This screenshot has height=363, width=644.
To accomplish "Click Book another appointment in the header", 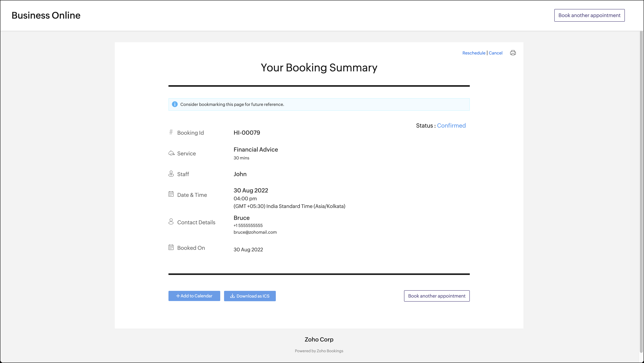I will [589, 15].
